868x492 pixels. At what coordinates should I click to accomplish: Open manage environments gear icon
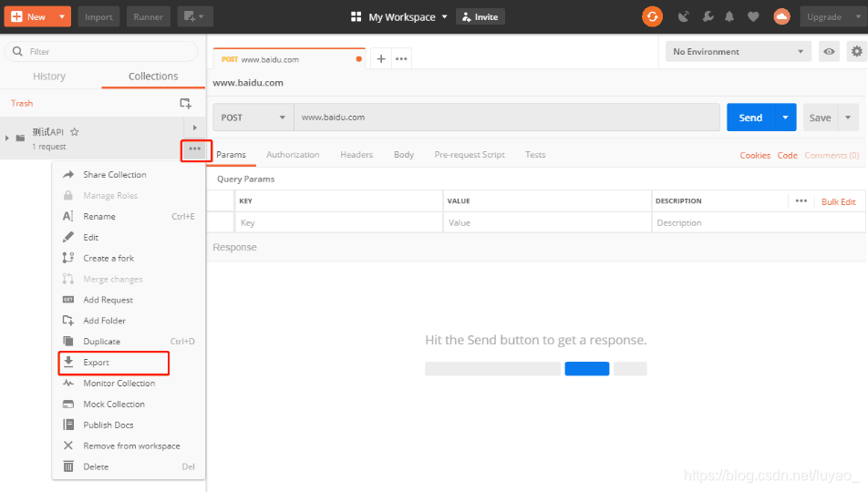coord(856,51)
